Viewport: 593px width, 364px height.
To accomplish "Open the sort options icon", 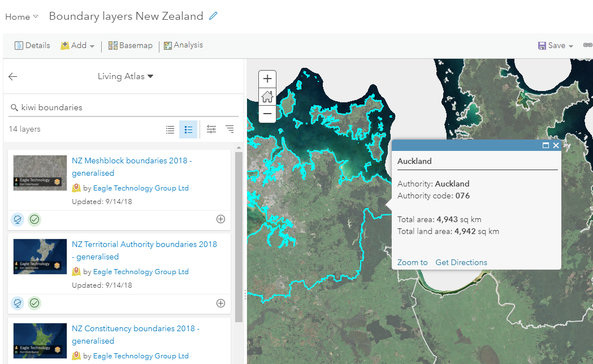I will coord(230,129).
